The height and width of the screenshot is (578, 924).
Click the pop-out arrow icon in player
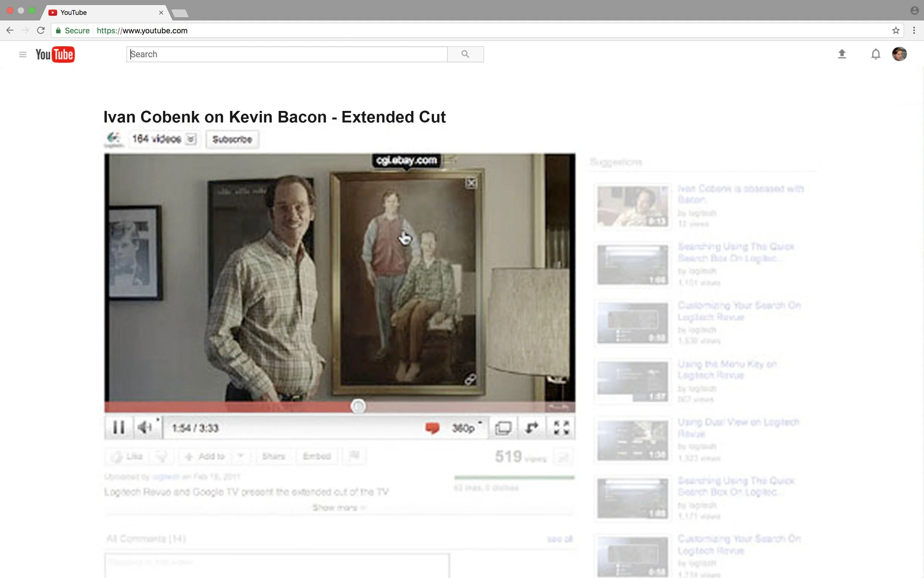(531, 427)
